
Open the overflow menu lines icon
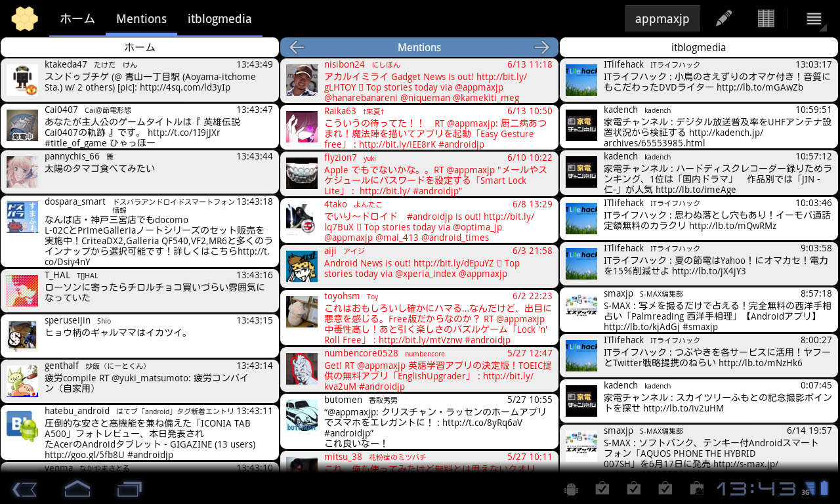[814, 18]
